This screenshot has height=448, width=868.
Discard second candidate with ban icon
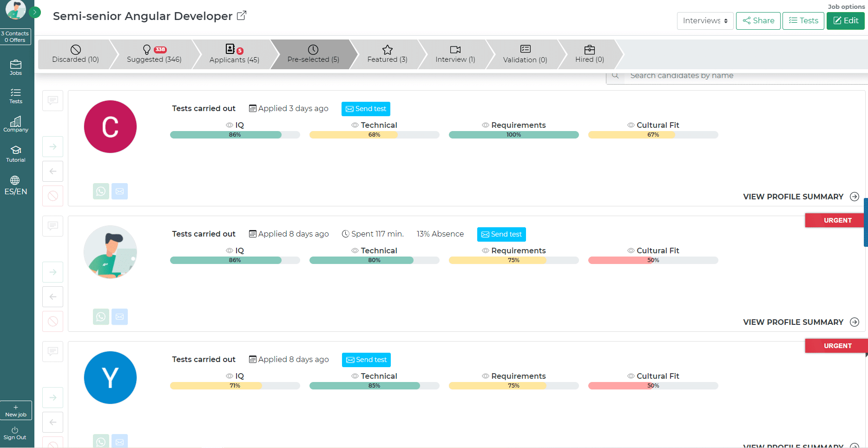tap(53, 322)
